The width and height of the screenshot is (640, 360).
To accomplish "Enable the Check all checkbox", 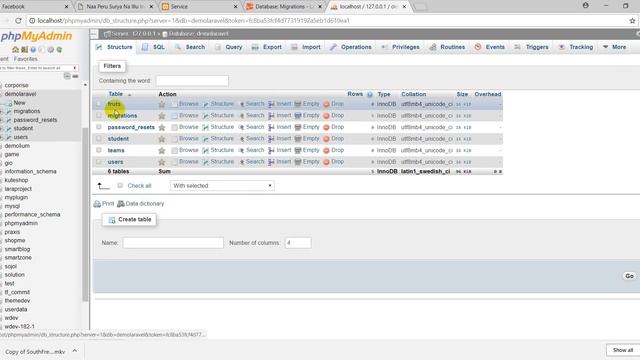I will pyautogui.click(x=120, y=185).
